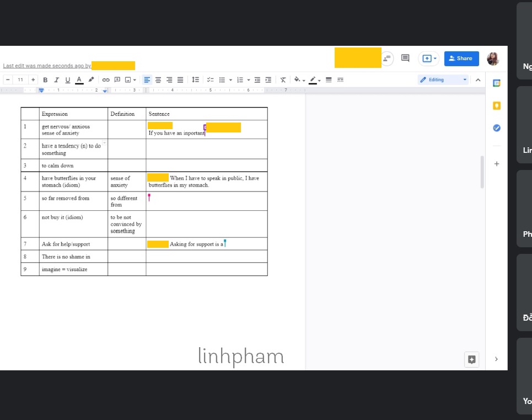
Task: Toggle bold formatting
Action: click(45, 80)
